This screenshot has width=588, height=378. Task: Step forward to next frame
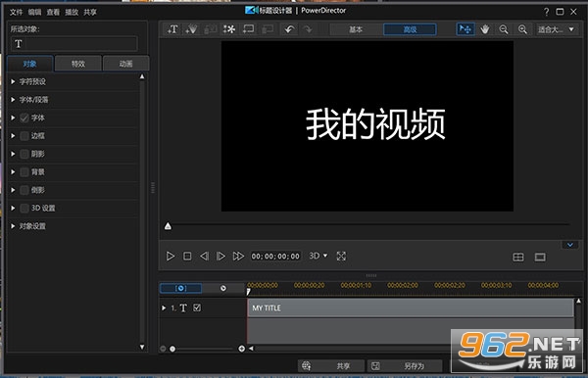[220, 257]
